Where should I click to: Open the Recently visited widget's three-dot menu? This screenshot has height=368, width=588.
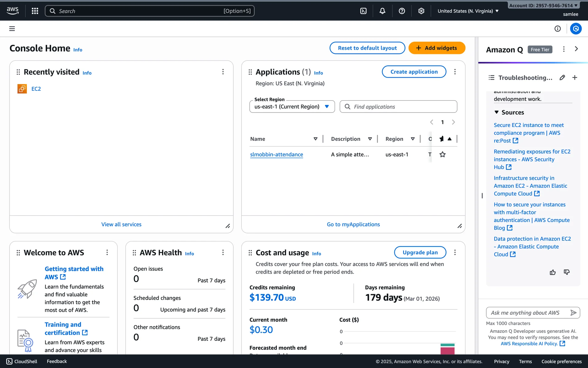[x=223, y=72]
